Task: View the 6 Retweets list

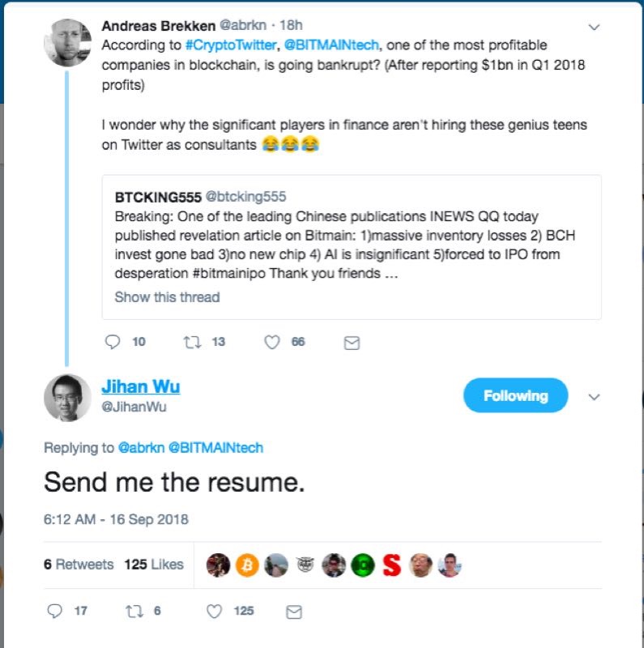Action: (79, 565)
